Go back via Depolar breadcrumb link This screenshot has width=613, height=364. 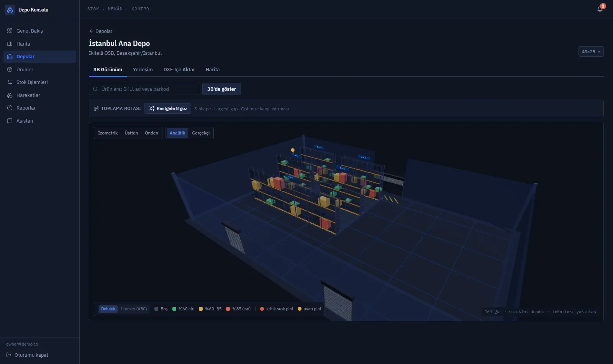[x=101, y=31]
